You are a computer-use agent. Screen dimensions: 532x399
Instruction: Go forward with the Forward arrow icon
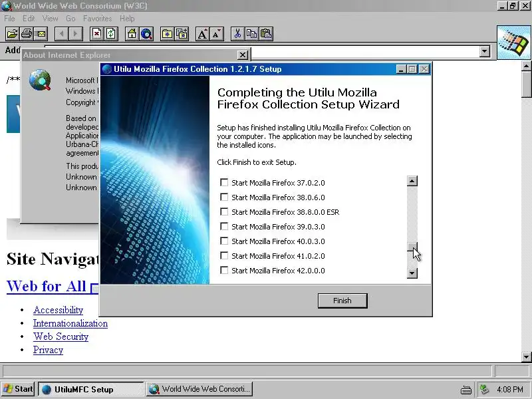[76, 34]
